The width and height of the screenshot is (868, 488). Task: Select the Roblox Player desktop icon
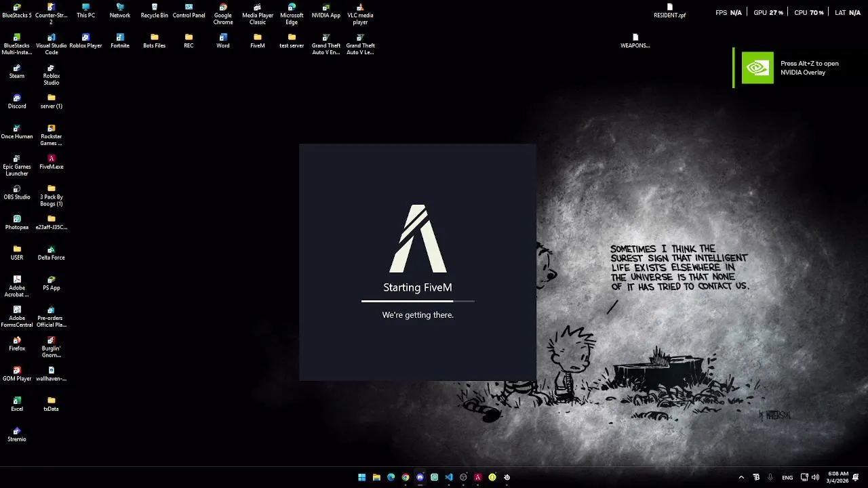coord(85,41)
